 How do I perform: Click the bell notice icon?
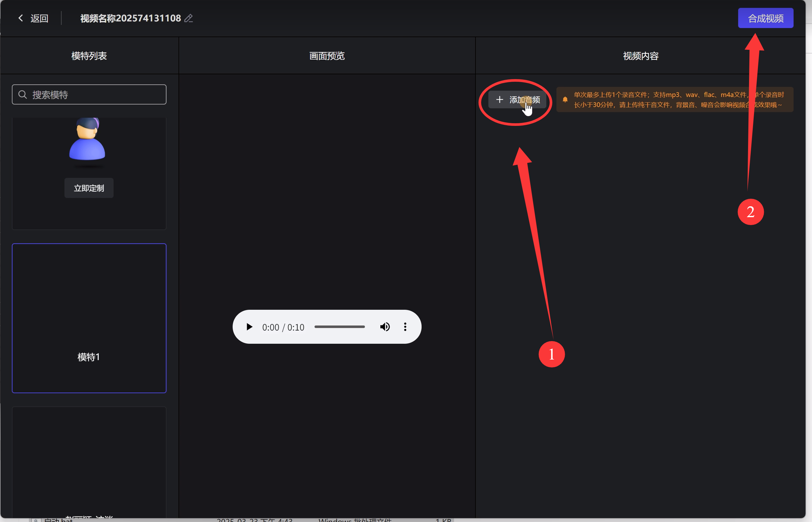[x=565, y=99]
